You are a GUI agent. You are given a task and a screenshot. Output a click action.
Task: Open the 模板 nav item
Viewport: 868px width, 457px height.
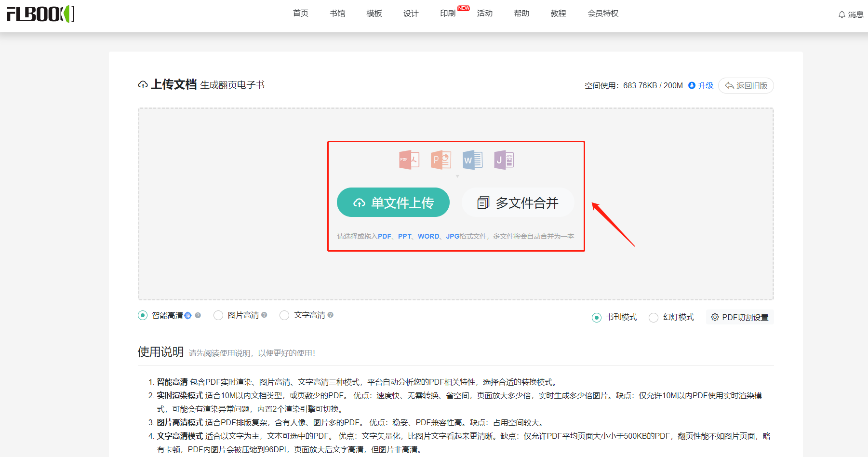click(374, 13)
